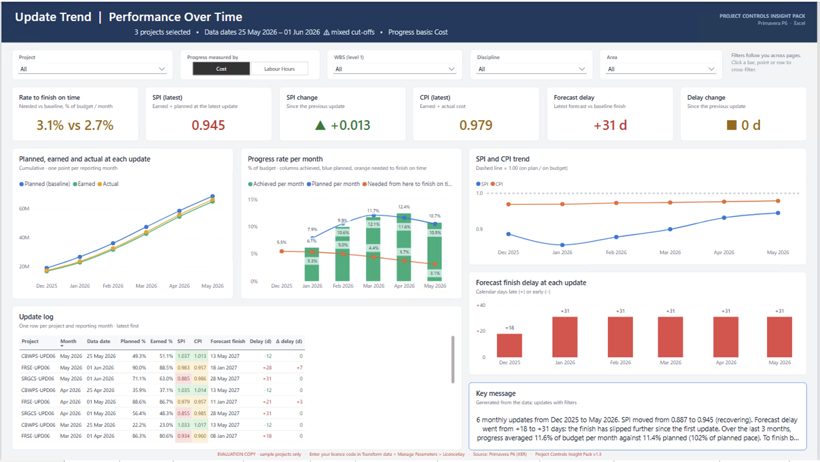Open the Project filter dropdown
820x462 pixels.
tap(92, 69)
